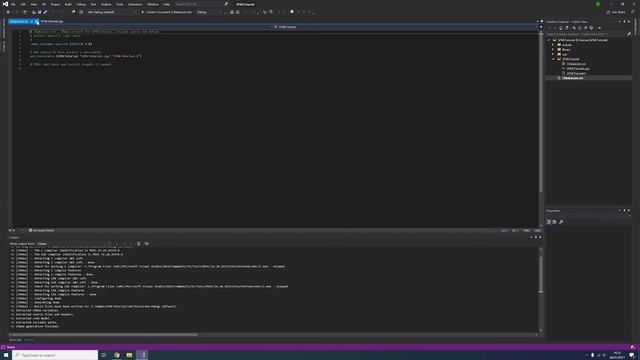Open the x64-Debug configuration dropdown
640x360 pixels.
coord(111,12)
